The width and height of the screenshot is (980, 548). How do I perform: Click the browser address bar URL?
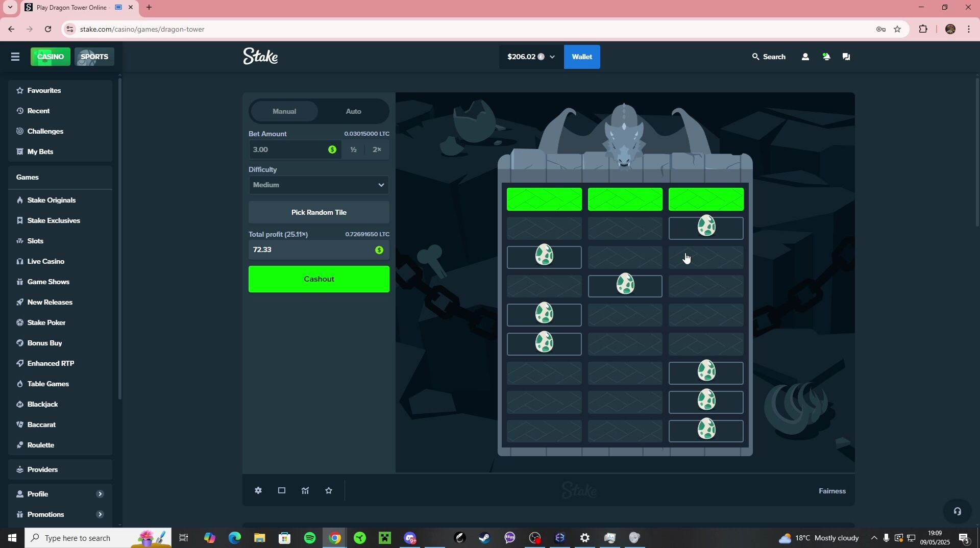[142, 29]
